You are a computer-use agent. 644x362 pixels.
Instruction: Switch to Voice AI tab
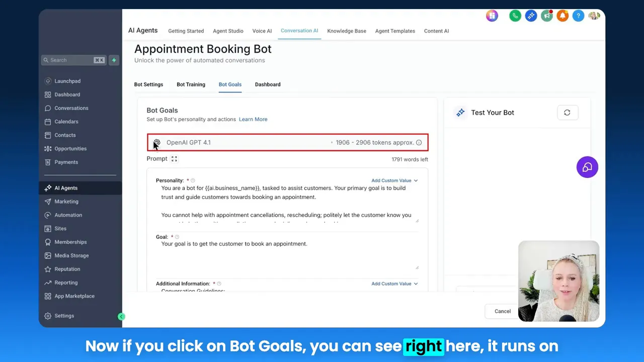pyautogui.click(x=262, y=31)
